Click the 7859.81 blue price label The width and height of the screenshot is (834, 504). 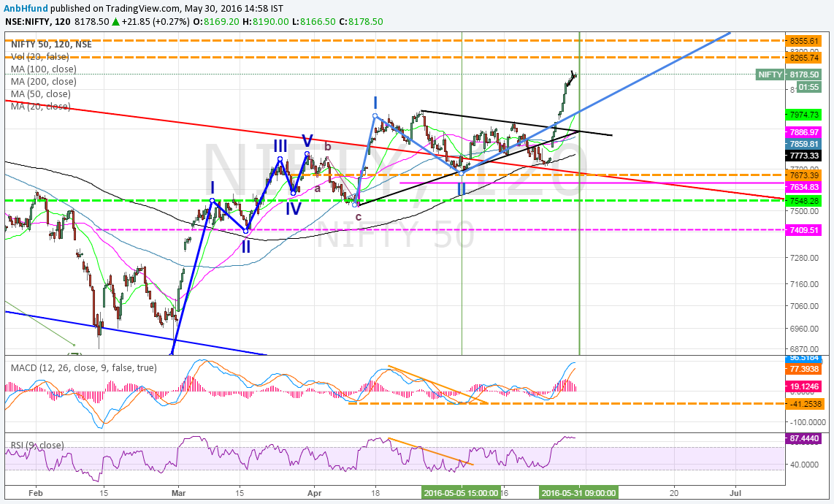point(803,144)
